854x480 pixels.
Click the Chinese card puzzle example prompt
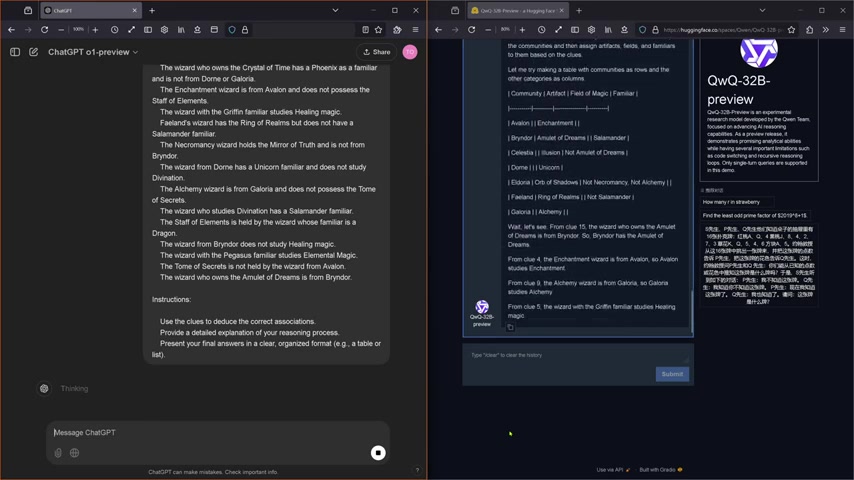pyautogui.click(x=759, y=265)
